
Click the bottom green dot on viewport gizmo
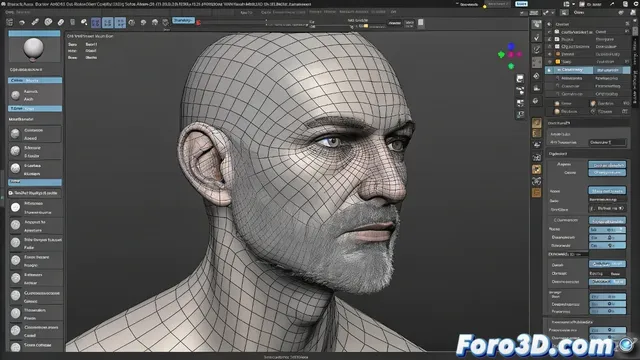pos(511,66)
